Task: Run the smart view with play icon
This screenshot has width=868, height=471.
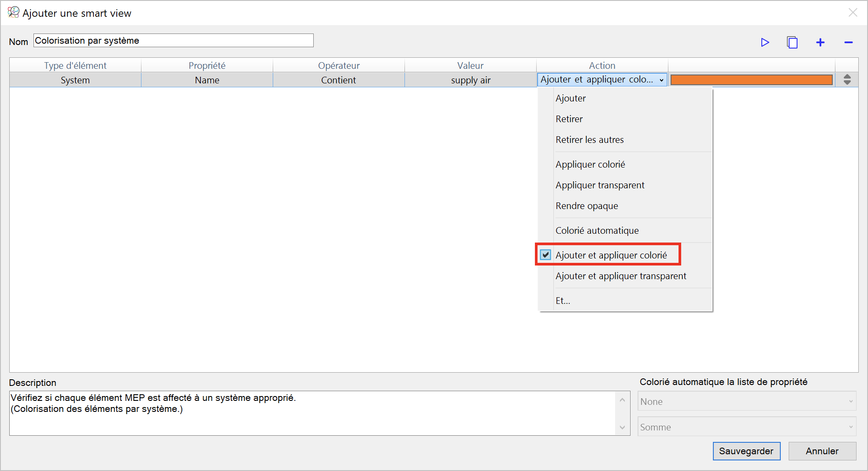Action: pos(765,42)
